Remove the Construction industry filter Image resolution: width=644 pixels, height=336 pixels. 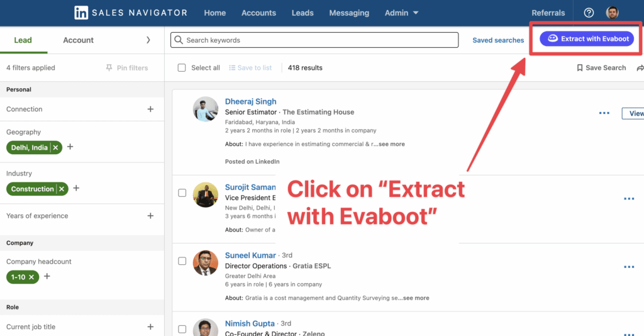pyautogui.click(x=62, y=189)
